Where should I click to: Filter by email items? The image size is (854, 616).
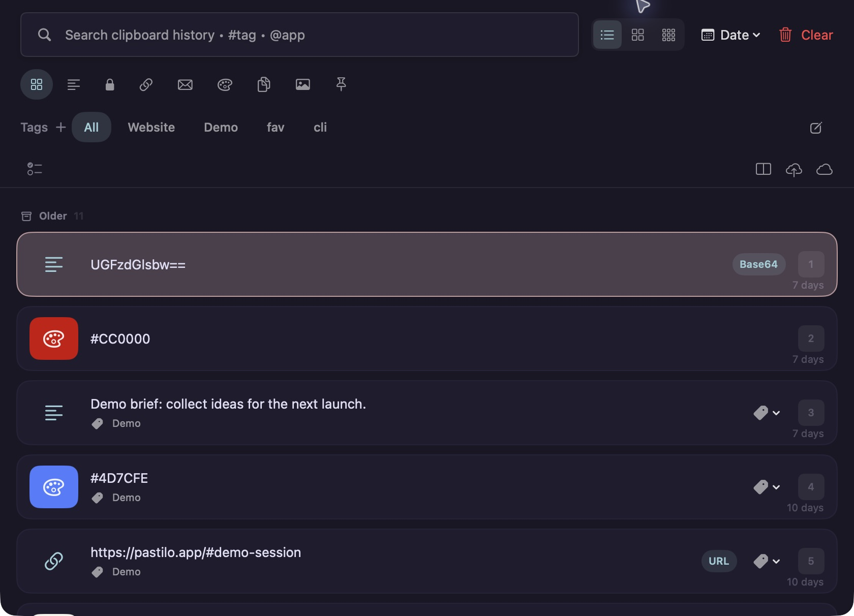click(x=185, y=84)
